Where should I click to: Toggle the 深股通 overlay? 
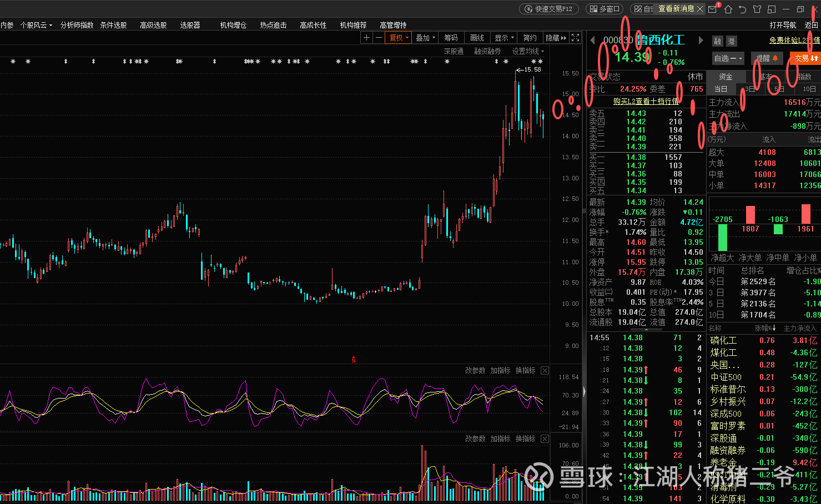[454, 51]
